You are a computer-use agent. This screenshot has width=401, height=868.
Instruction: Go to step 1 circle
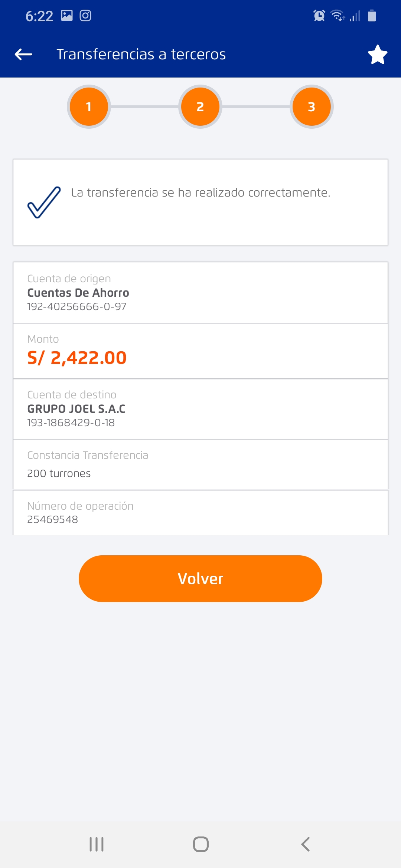click(89, 107)
